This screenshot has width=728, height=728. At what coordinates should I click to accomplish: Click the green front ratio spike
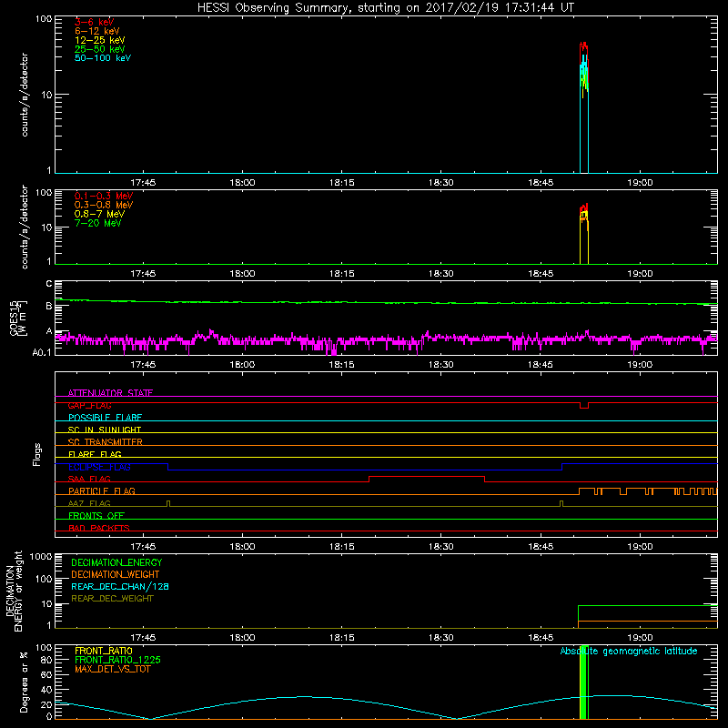coord(583,682)
